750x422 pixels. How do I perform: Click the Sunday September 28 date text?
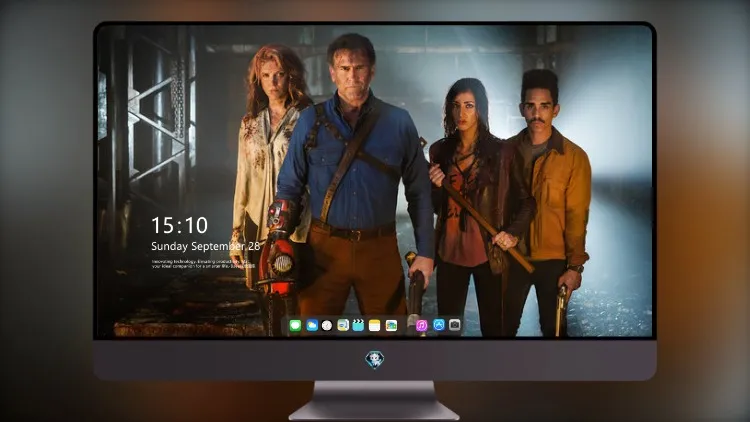pos(206,246)
